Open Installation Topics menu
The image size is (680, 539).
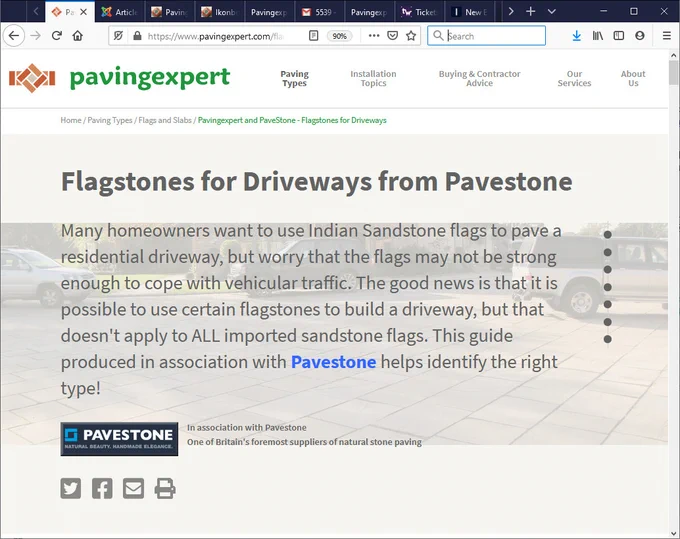(x=373, y=78)
